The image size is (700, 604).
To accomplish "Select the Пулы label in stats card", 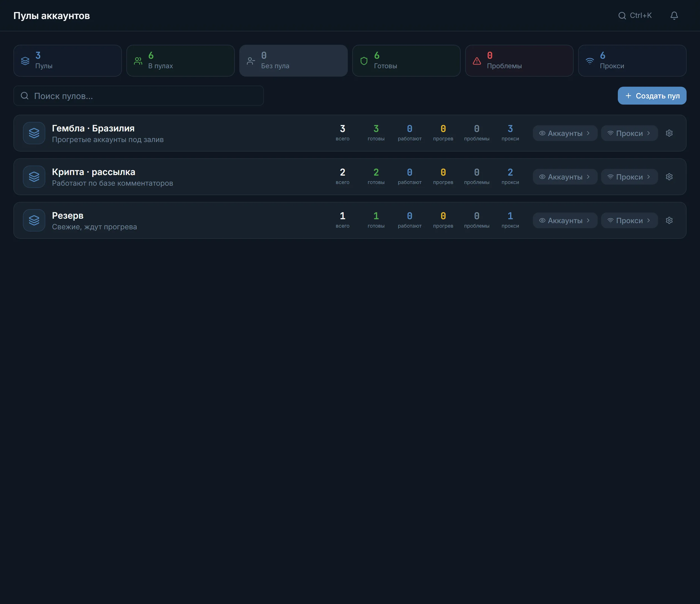I will pos(44,66).
